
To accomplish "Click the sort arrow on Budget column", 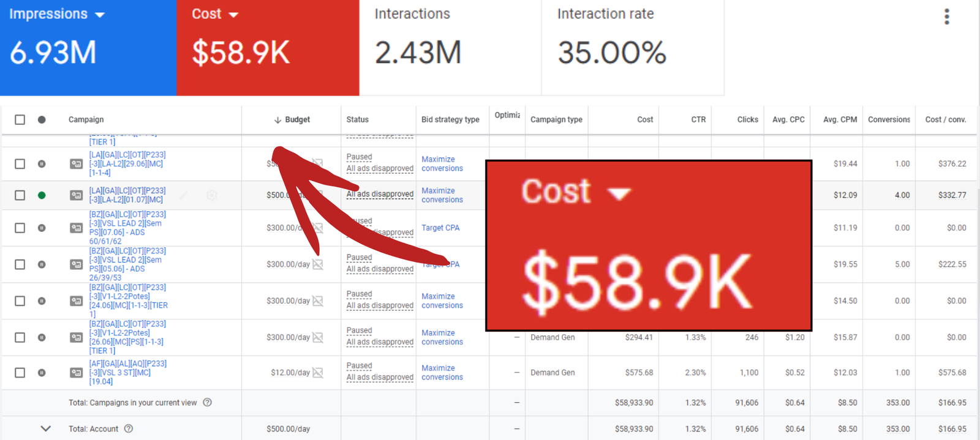I will [277, 120].
